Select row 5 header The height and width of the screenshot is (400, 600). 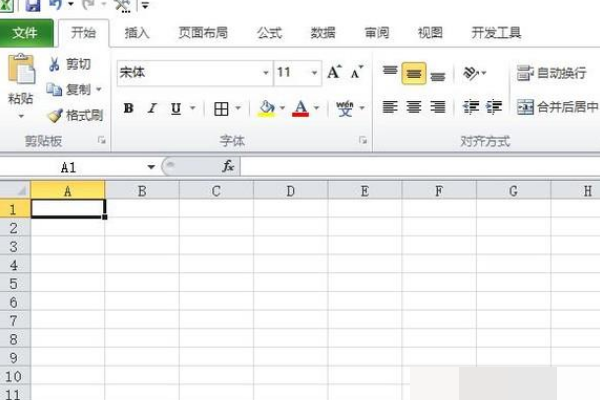15,284
